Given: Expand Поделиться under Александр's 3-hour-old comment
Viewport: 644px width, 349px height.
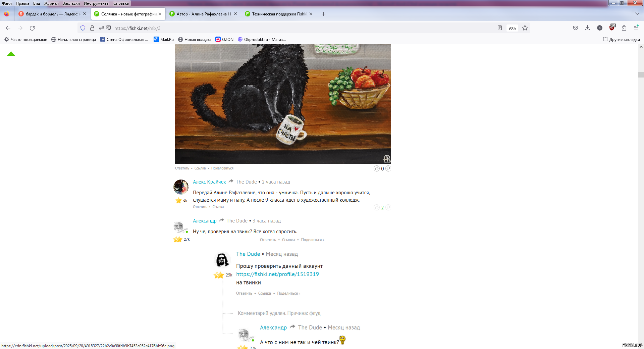Looking at the screenshot, I should coord(312,240).
